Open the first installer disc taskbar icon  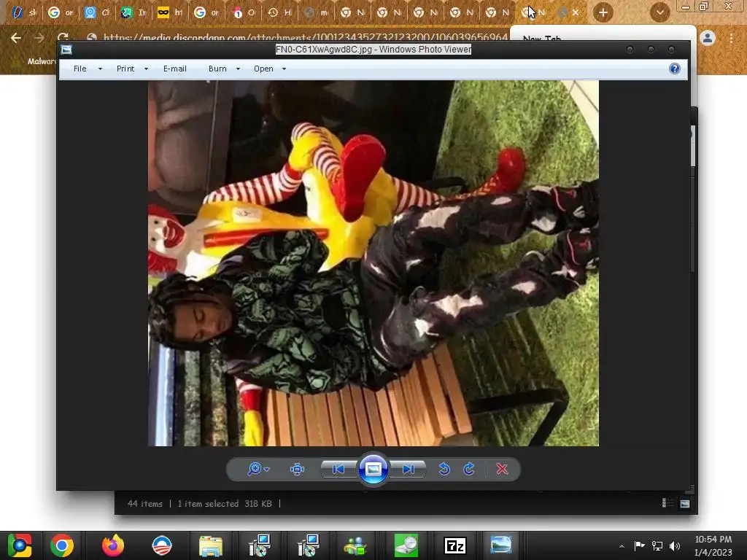[x=260, y=545]
